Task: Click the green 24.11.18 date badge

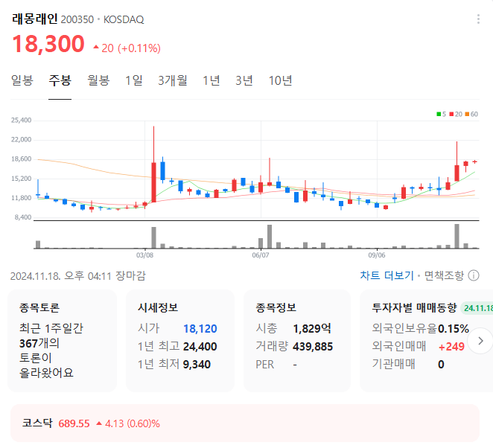Action: coord(478,308)
